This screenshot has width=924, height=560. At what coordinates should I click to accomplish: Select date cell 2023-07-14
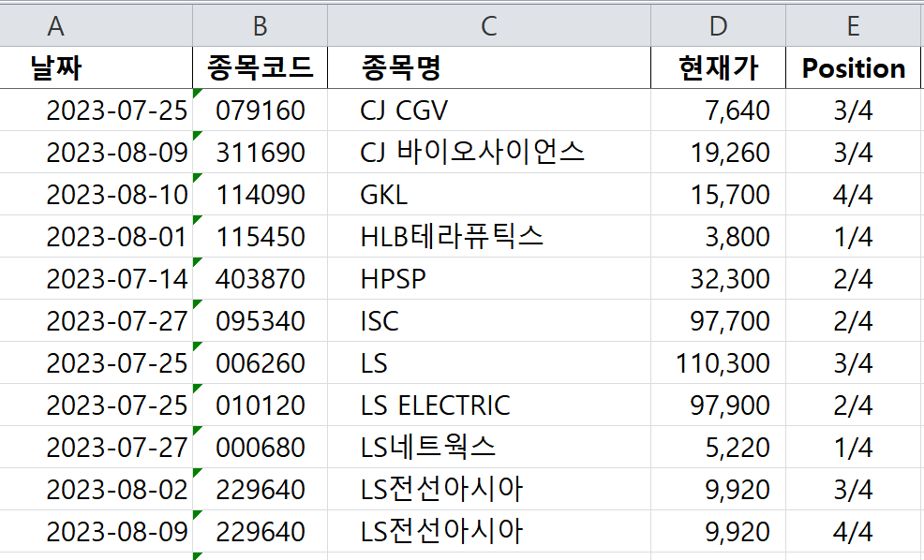coord(96,278)
